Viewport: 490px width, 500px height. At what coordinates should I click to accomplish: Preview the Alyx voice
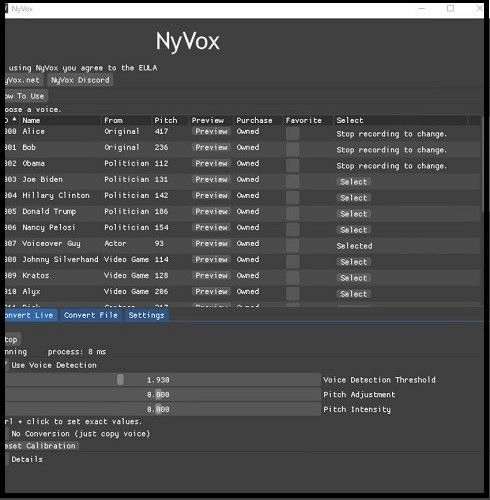pyautogui.click(x=211, y=292)
